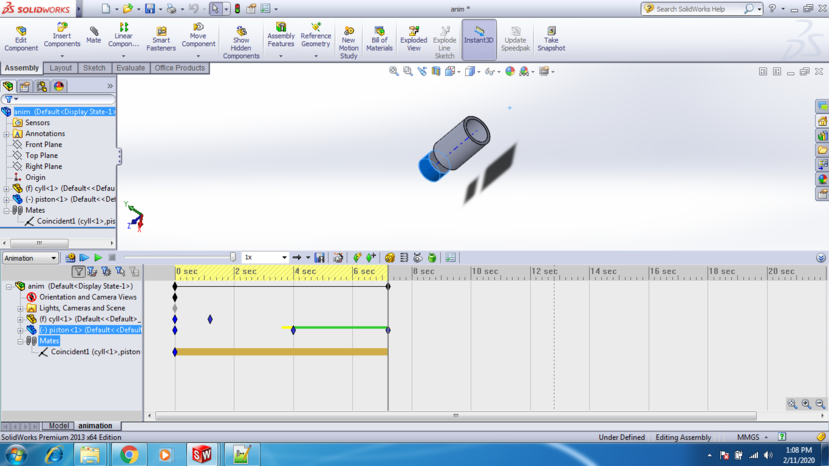Open Reference Geometry tool
Image resolution: width=829 pixels, height=466 pixels.
[316, 35]
